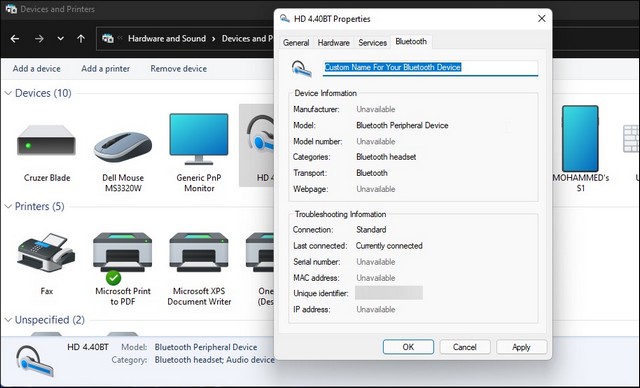Viewport: 640px width, 388px height.
Task: Click the Cancel button
Action: [x=464, y=347]
